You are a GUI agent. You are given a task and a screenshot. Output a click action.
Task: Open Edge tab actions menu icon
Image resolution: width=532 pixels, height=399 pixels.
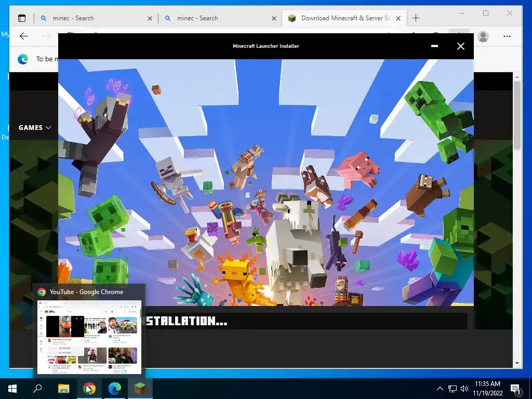pyautogui.click(x=22, y=18)
